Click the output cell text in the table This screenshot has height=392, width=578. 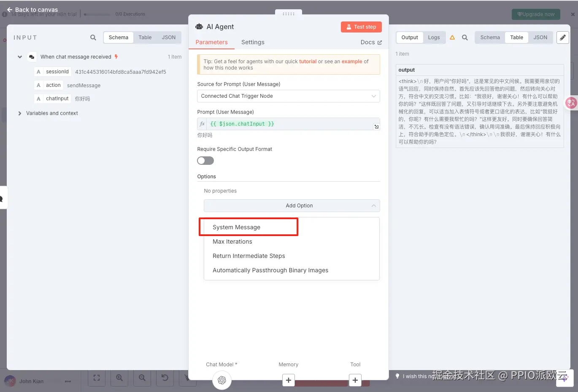coord(480,112)
